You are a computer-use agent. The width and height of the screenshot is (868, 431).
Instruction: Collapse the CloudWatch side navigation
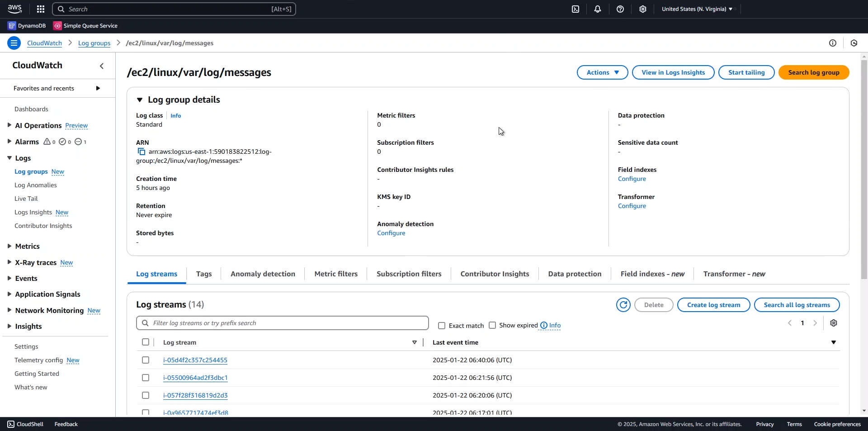pyautogui.click(x=102, y=66)
